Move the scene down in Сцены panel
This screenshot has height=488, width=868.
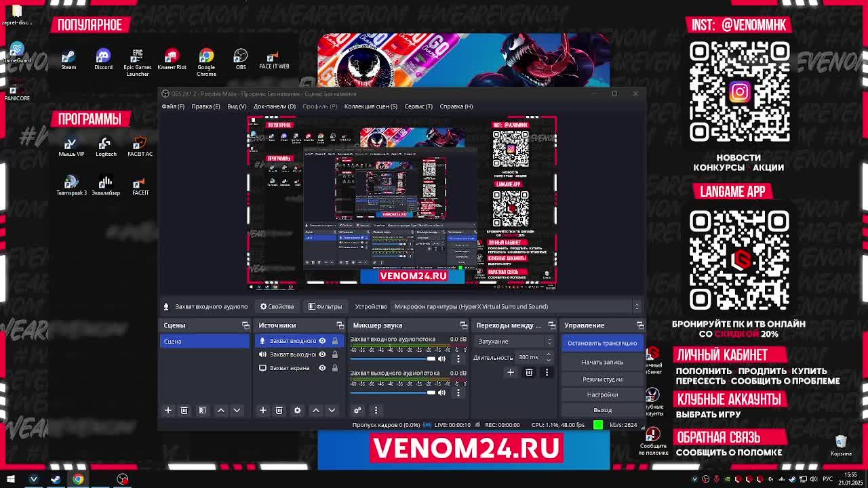tap(237, 410)
